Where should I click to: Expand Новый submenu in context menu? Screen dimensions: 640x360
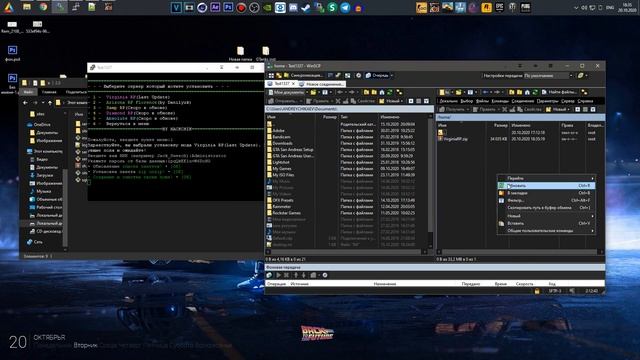click(546, 216)
